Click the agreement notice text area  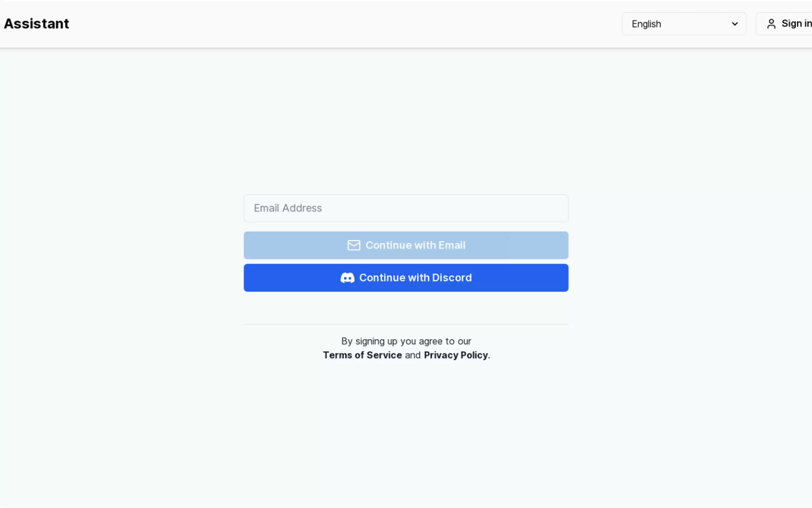405,348
